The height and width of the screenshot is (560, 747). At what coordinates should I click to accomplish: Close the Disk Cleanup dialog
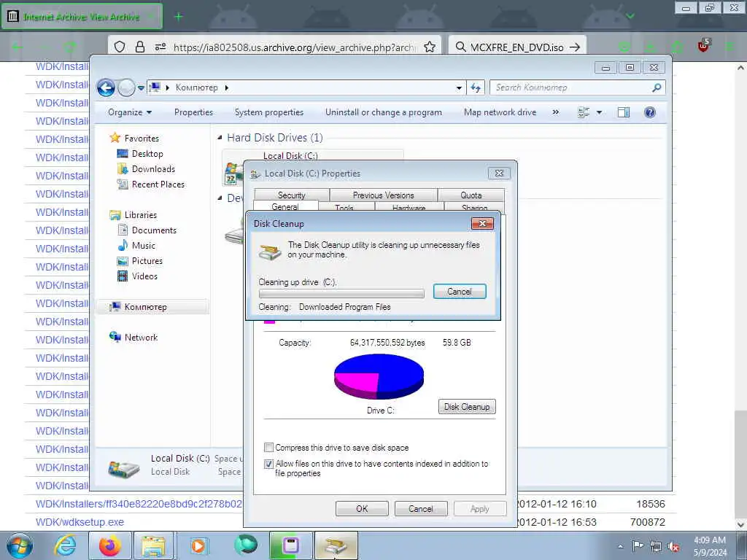pos(482,223)
